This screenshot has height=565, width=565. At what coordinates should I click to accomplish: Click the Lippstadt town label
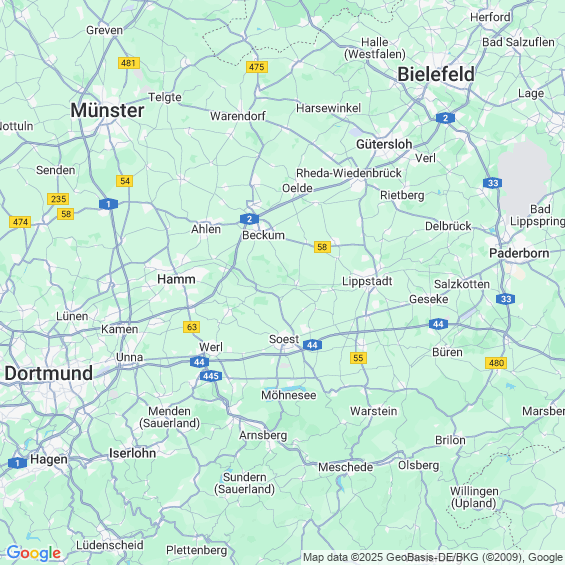click(x=367, y=281)
